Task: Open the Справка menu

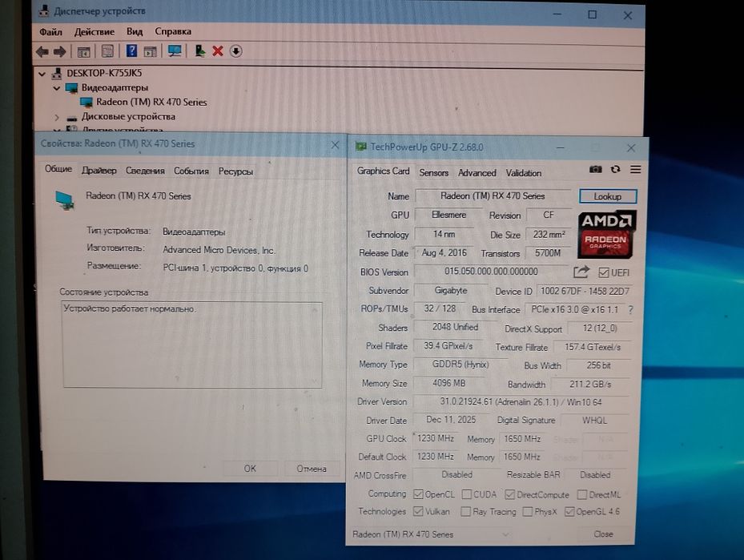Action: coord(173,31)
